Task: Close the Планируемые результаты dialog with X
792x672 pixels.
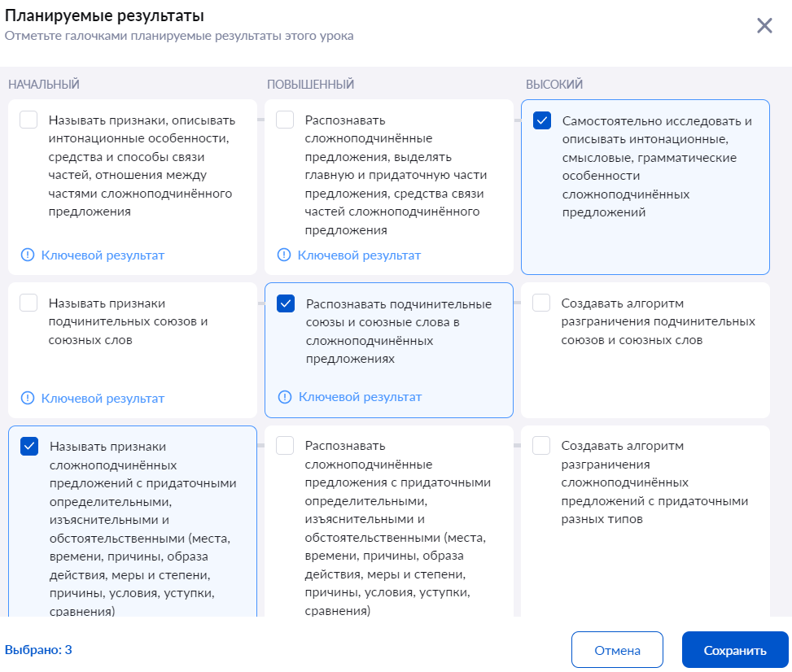Action: point(764,25)
